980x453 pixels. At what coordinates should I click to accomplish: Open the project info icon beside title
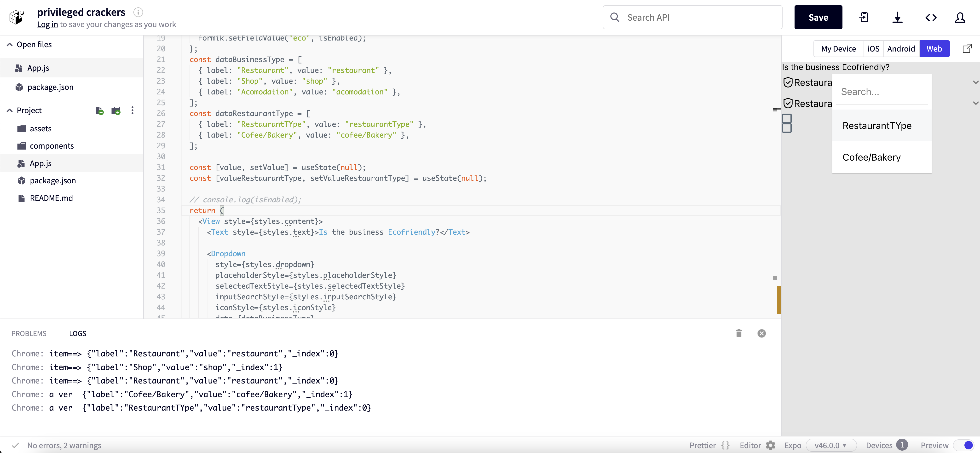tap(138, 12)
